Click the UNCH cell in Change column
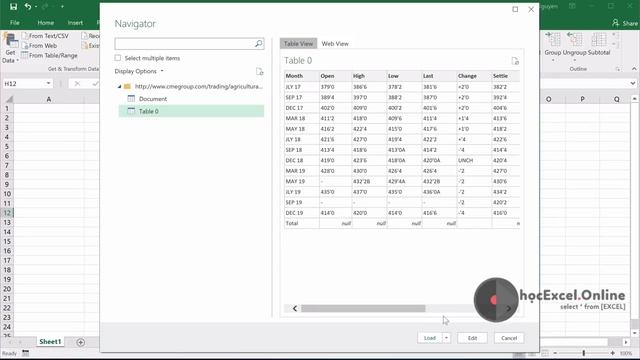 pyautogui.click(x=474, y=160)
